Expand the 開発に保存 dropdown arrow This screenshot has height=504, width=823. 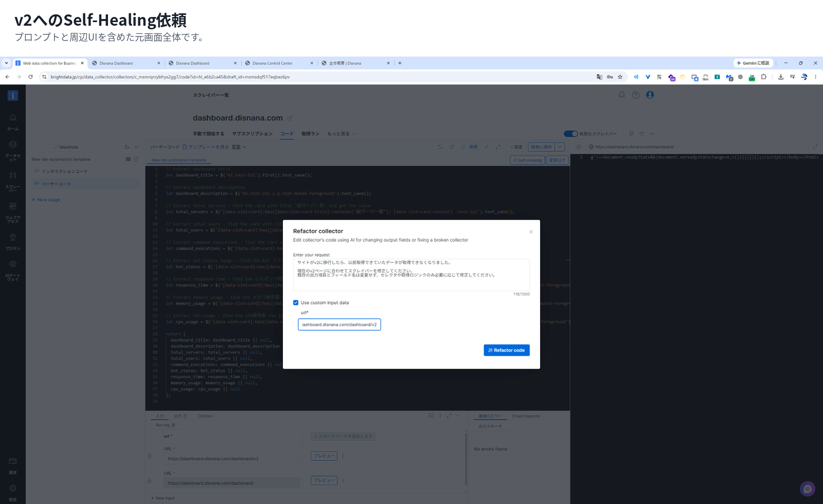pyautogui.click(x=560, y=147)
